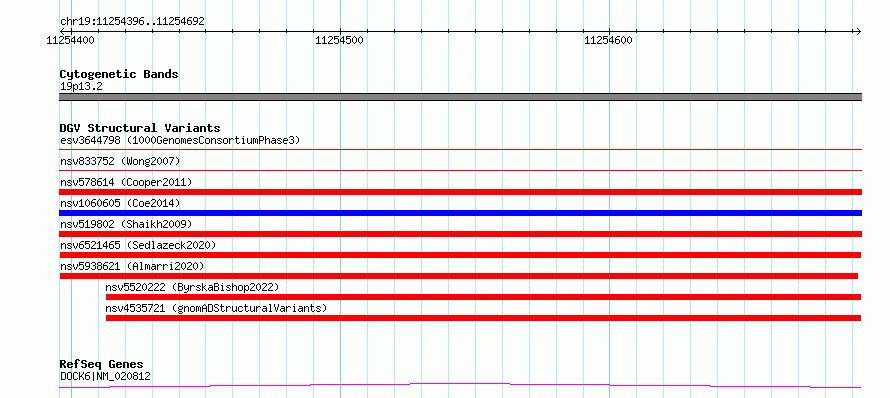
Task: Click the DGV Structural Variants track title
Action: click(140, 128)
